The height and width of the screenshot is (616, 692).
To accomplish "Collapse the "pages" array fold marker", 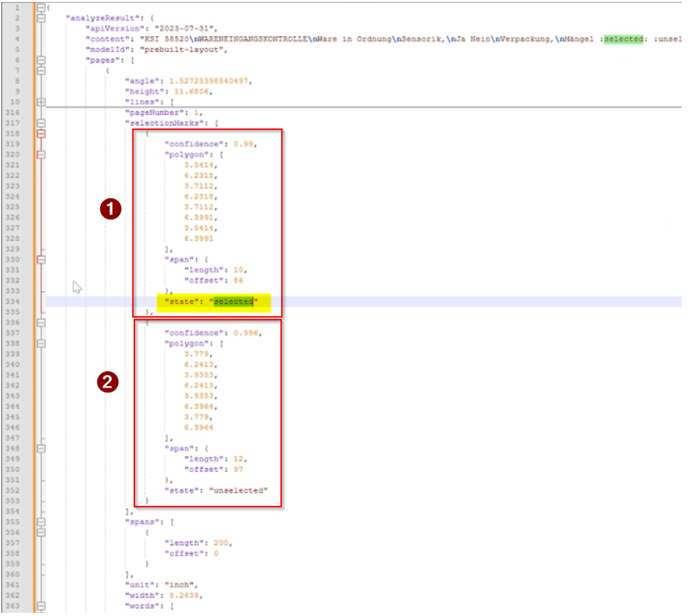I will point(41,60).
